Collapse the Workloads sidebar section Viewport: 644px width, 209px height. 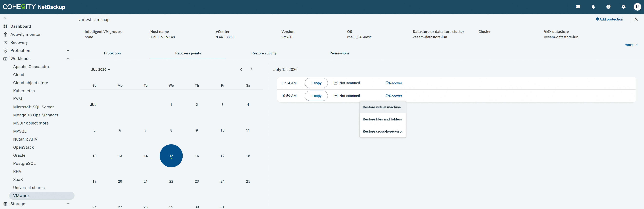pyautogui.click(x=68, y=59)
